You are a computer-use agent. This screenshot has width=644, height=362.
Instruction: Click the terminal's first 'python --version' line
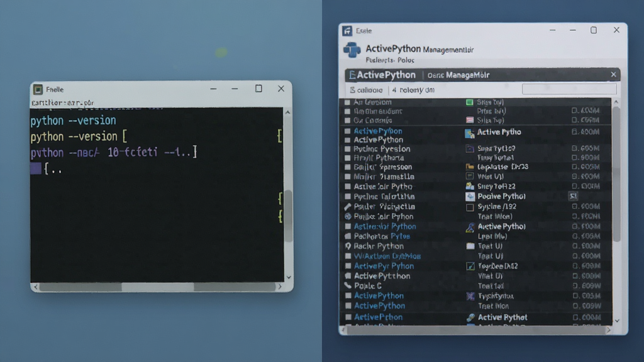click(x=73, y=121)
